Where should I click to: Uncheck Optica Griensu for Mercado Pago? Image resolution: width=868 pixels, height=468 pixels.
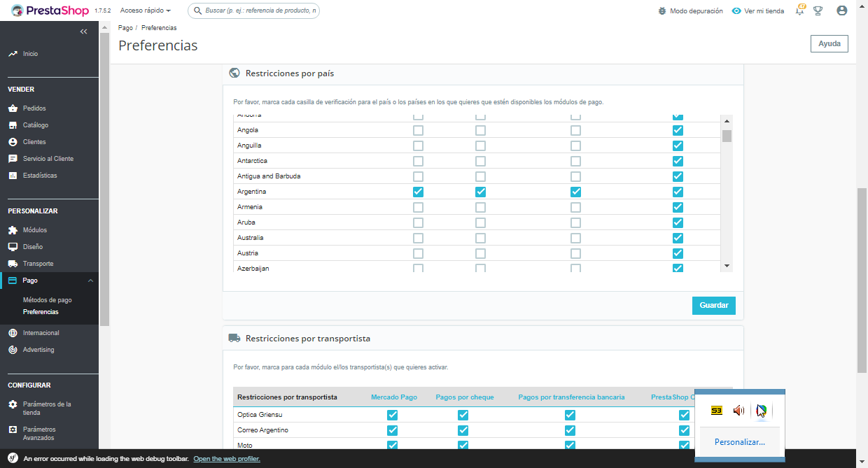click(392, 415)
